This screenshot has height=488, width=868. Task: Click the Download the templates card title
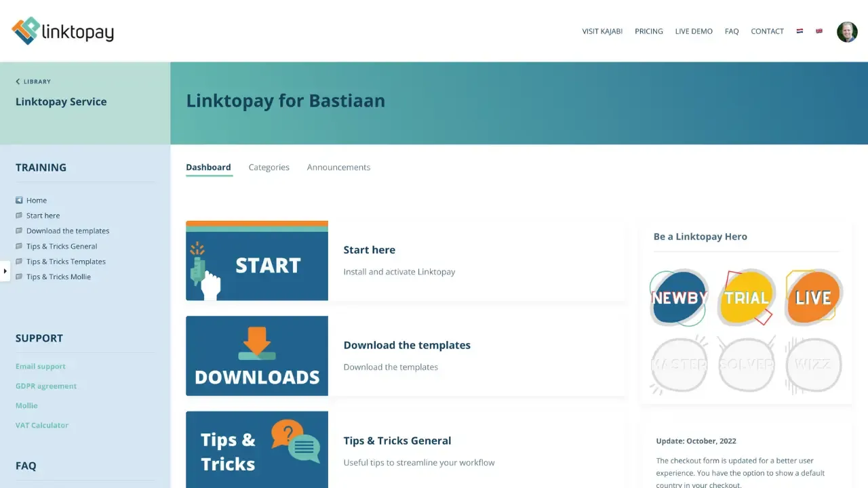pos(407,345)
